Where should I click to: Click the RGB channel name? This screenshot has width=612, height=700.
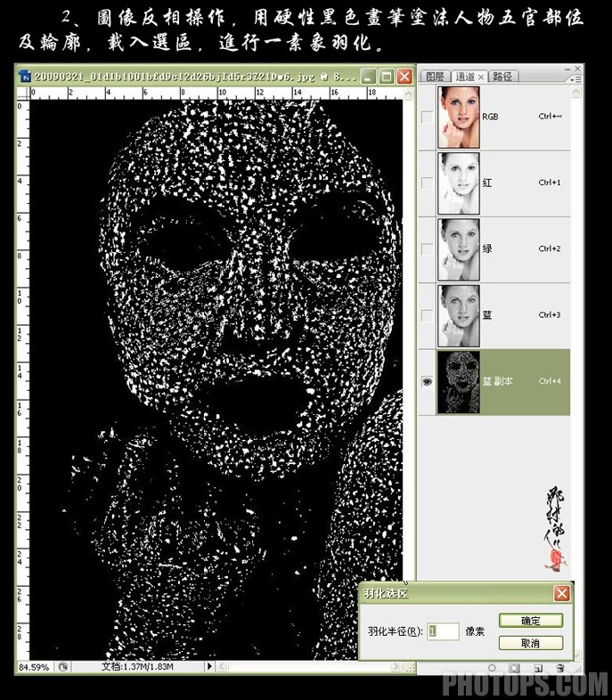pyautogui.click(x=490, y=117)
